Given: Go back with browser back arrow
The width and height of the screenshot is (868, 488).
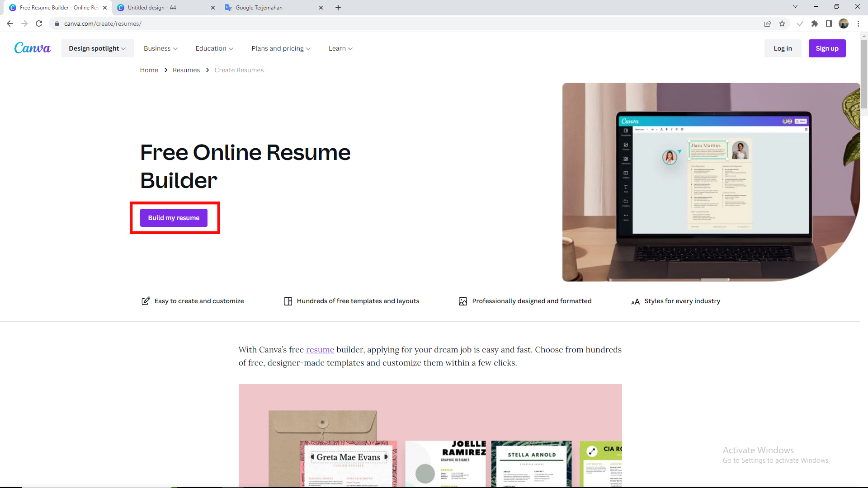Looking at the screenshot, I should click(10, 23).
